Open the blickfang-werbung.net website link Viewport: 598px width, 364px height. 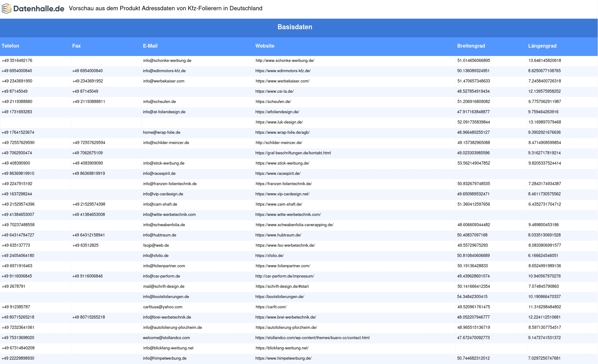click(x=282, y=348)
